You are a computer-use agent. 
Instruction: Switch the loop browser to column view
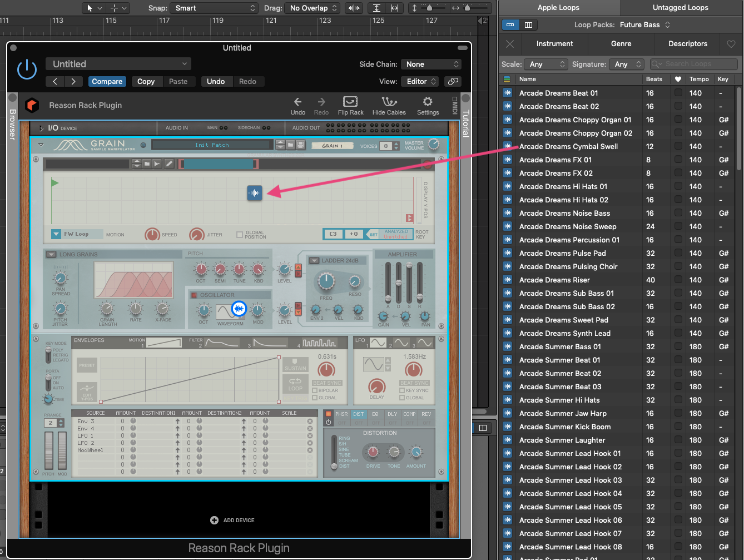click(x=528, y=25)
